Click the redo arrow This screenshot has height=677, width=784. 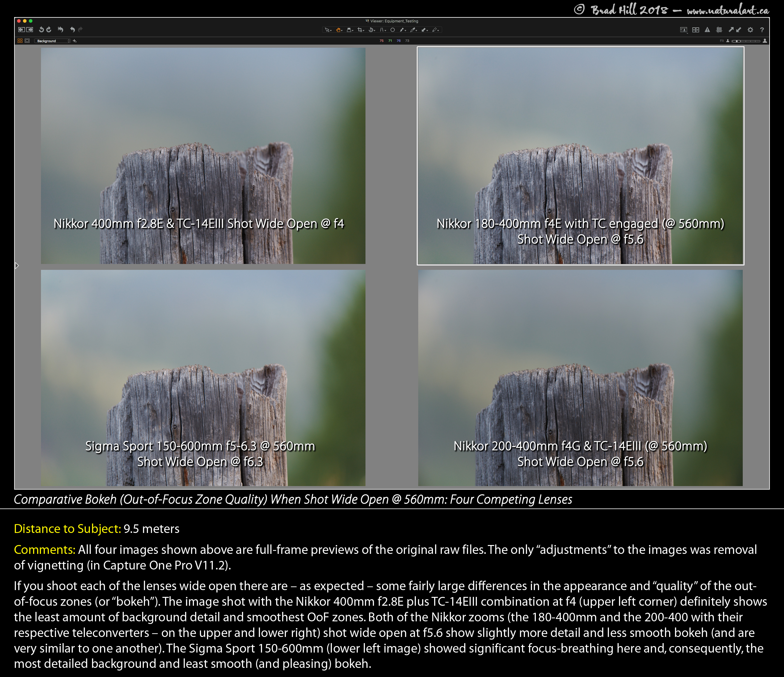[x=80, y=29]
